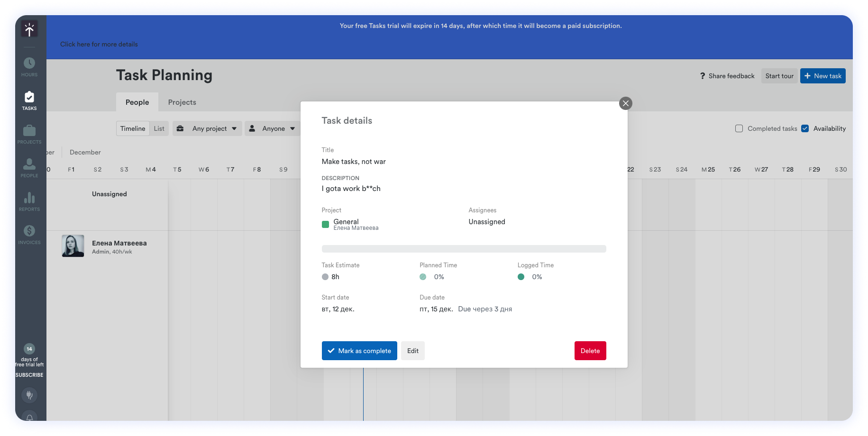Uncheck the Availability checkbox
This screenshot has height=436, width=868.
pyautogui.click(x=804, y=128)
